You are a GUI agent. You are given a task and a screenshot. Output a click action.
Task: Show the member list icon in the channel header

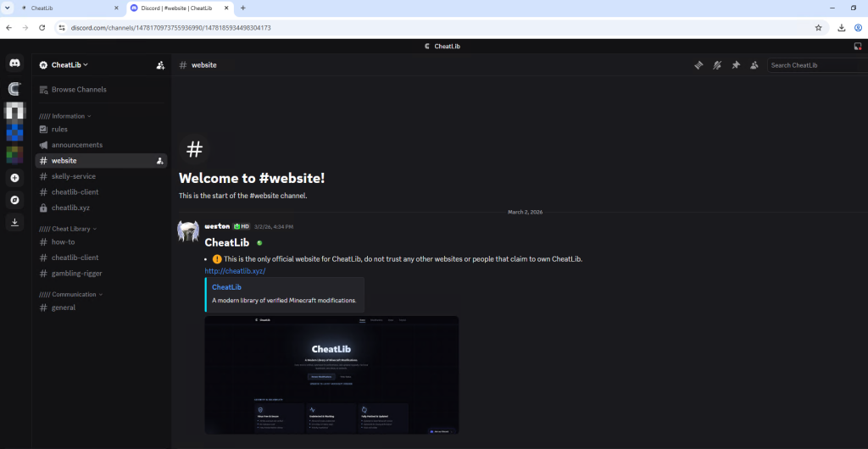[x=754, y=65]
